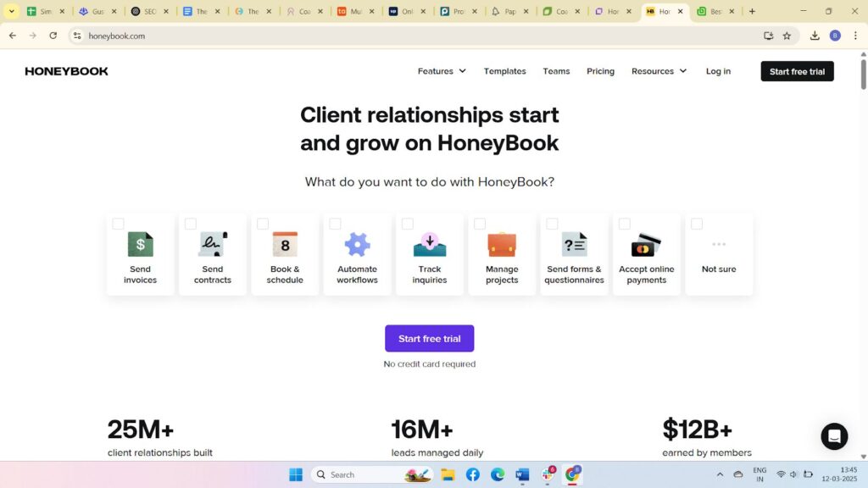Tick the Not sure checkbox

click(696, 224)
